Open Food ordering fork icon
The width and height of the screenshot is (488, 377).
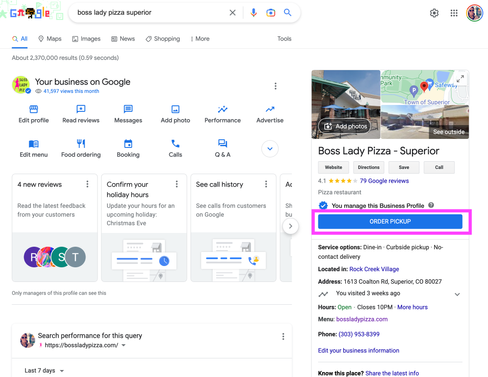[81, 144]
